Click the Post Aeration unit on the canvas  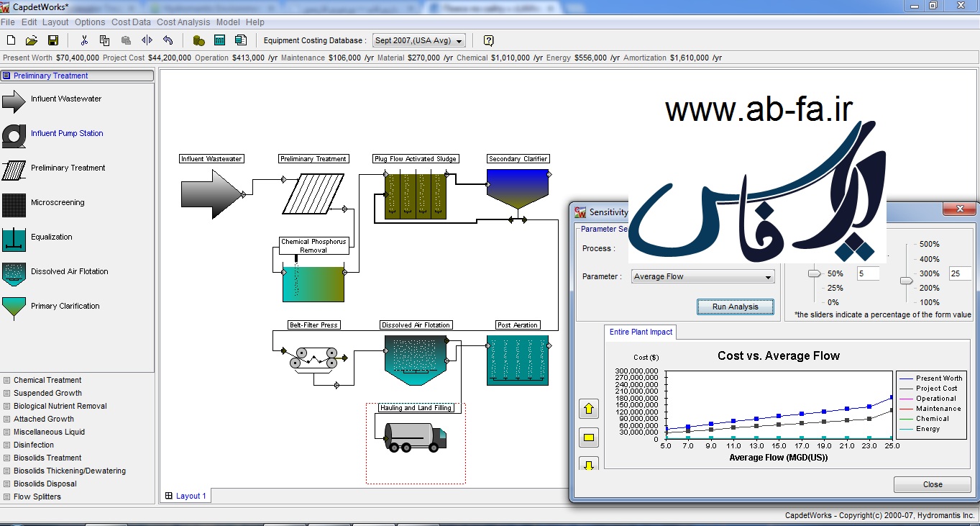[518, 360]
